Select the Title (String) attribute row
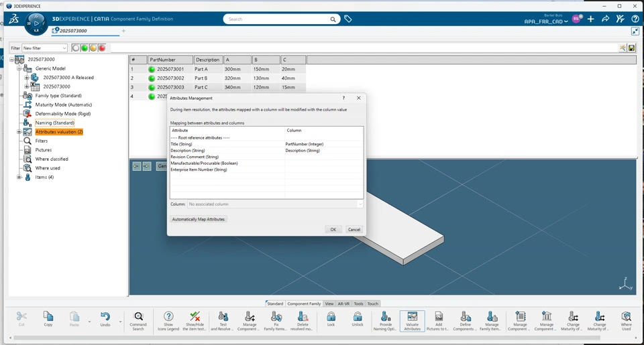Image resolution: width=644 pixels, height=345 pixels. tap(266, 144)
